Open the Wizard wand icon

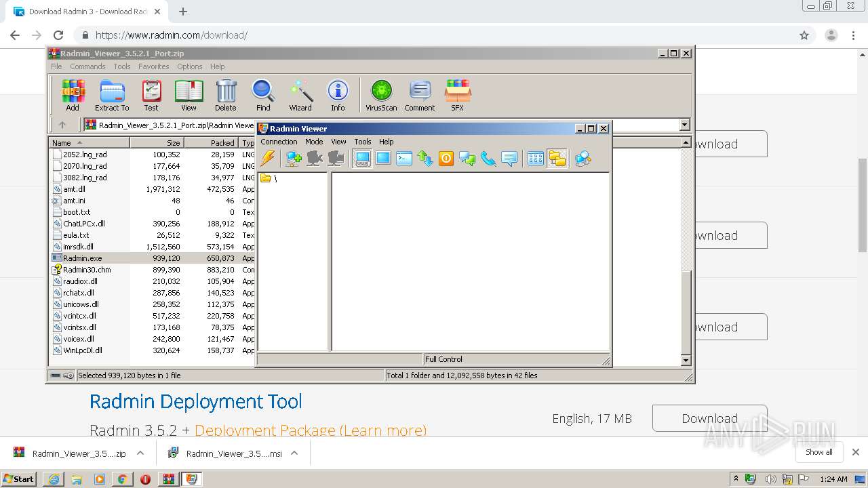[300, 95]
